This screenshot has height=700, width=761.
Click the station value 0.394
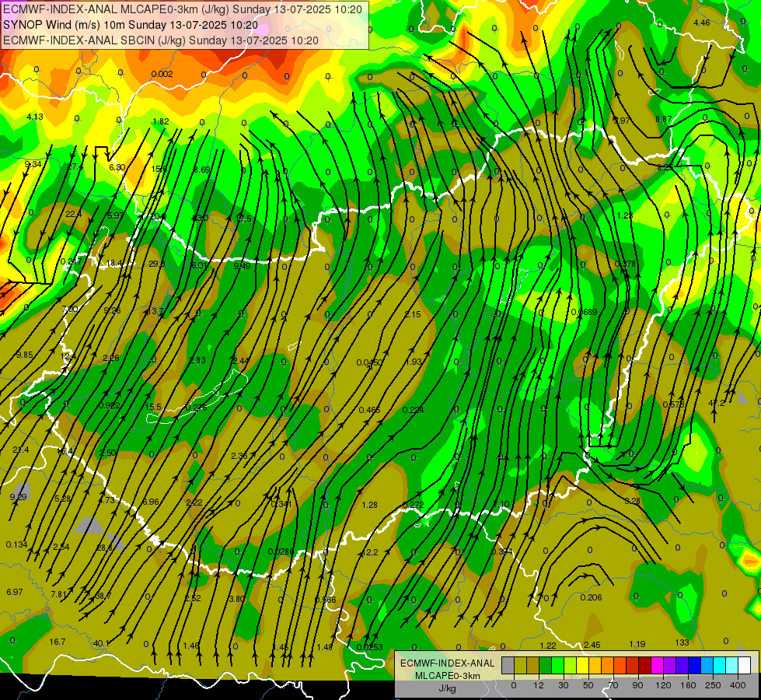(x=502, y=551)
